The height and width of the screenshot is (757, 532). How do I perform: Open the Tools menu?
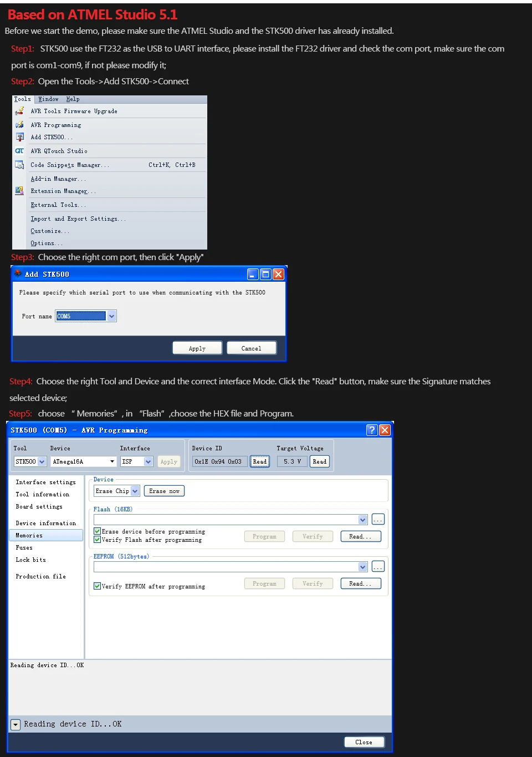click(23, 99)
